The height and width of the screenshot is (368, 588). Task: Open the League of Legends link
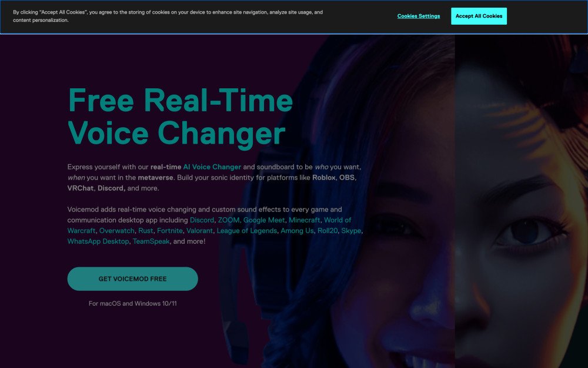coord(247,231)
